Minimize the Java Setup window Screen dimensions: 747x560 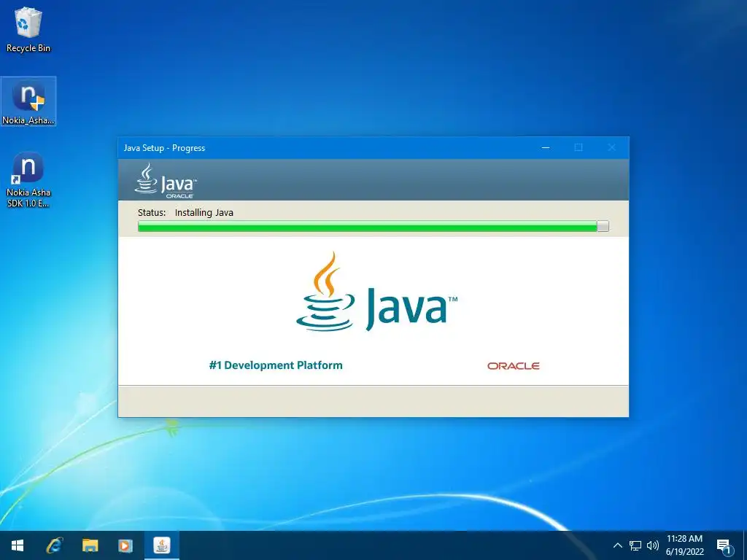546,147
